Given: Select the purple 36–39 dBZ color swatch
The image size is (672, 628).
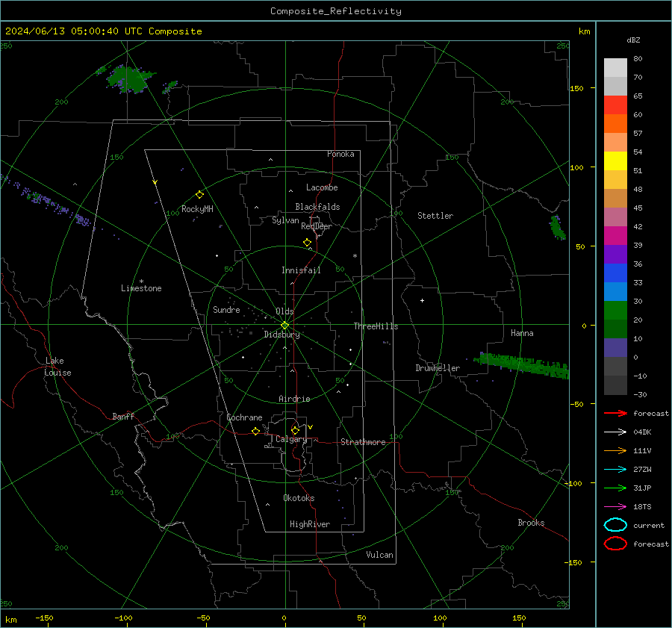Looking at the screenshot, I should [615, 254].
